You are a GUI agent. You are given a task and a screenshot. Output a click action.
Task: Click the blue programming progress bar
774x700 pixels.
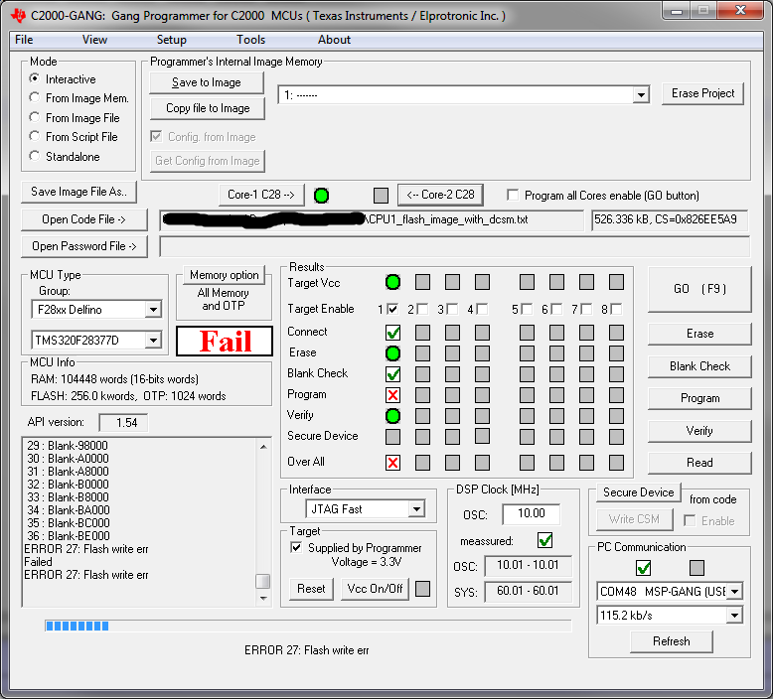pyautogui.click(x=308, y=626)
